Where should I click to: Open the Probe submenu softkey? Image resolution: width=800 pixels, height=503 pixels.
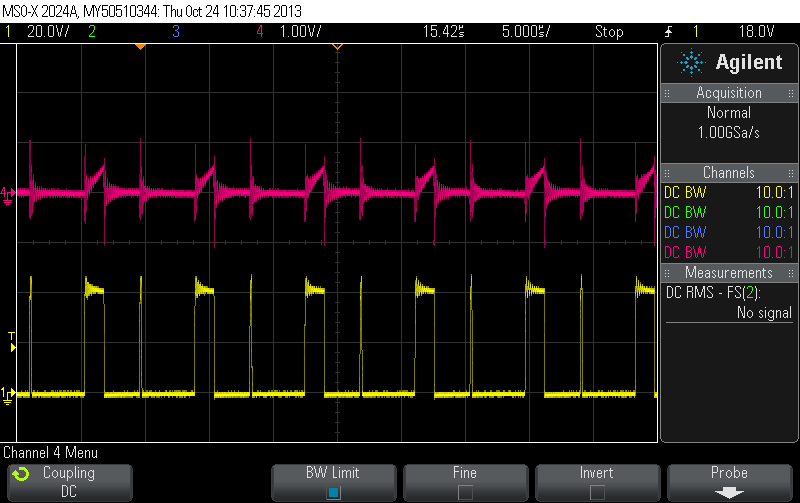click(x=730, y=482)
